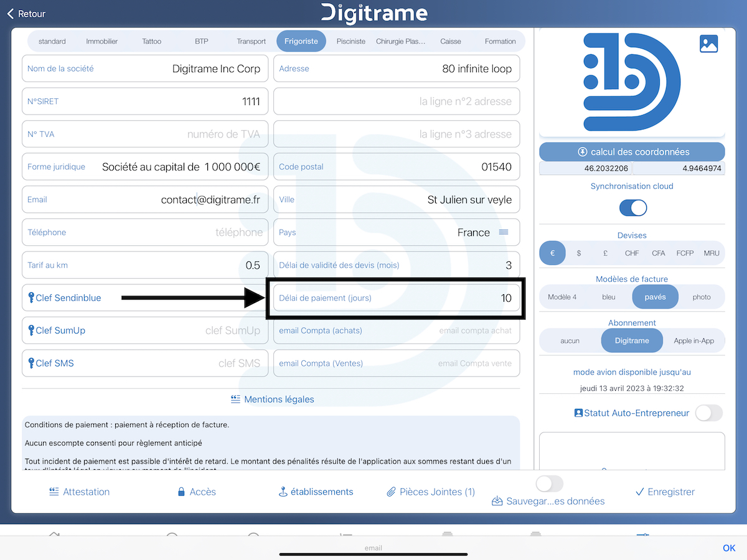Focus the Téléphone field
This screenshot has height=560, width=747.
tap(145, 232)
